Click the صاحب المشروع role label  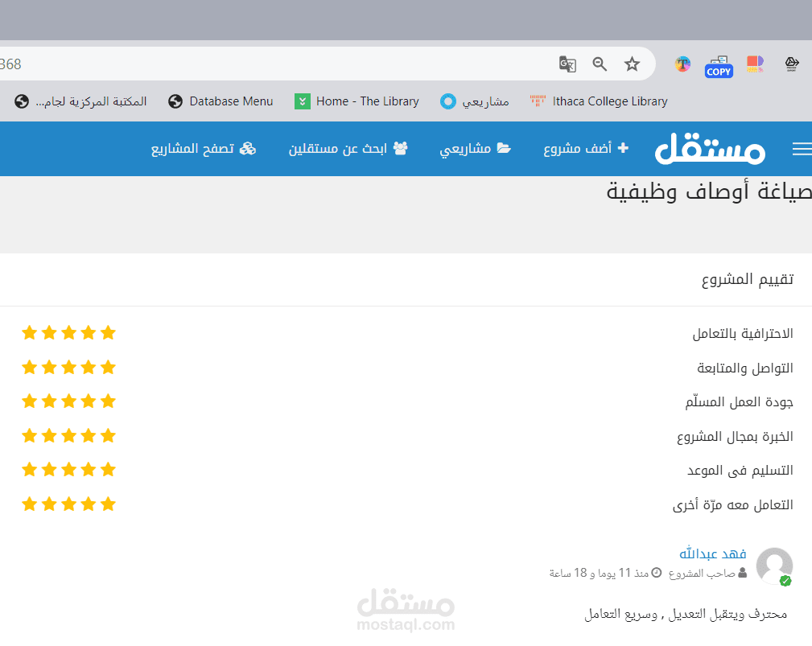[707, 573]
